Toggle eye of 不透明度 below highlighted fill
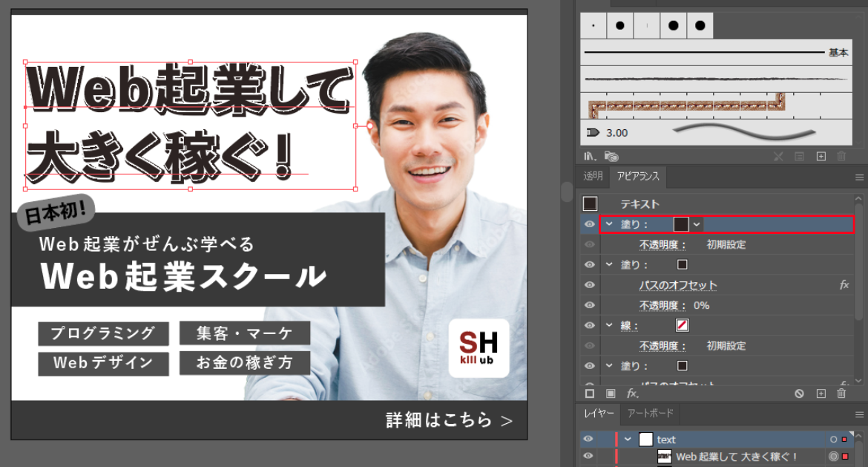This screenshot has width=868, height=467. (590, 244)
